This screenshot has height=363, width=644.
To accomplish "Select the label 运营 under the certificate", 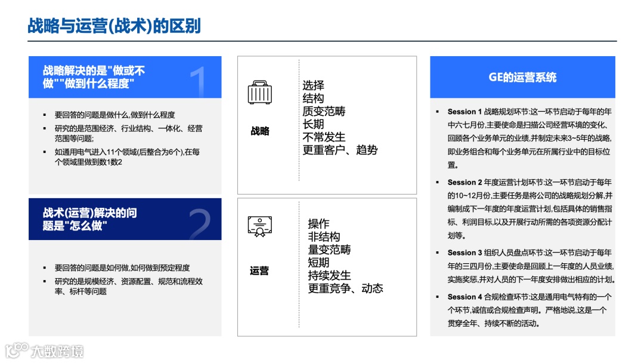I will (x=259, y=271).
